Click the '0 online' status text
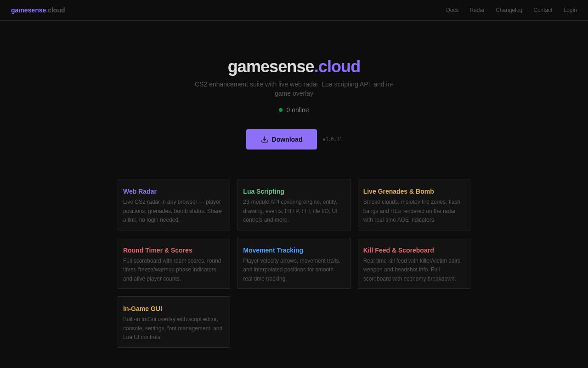This screenshot has height=368, width=588. [298, 110]
